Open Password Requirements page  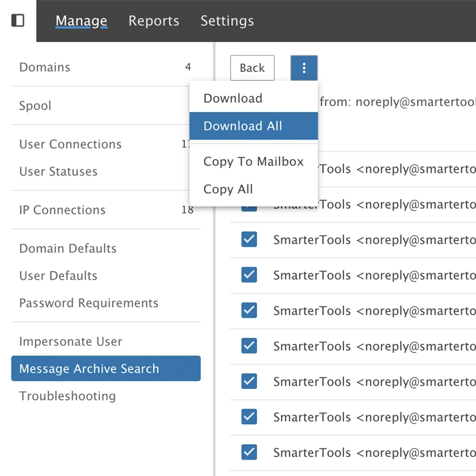tap(106, 303)
